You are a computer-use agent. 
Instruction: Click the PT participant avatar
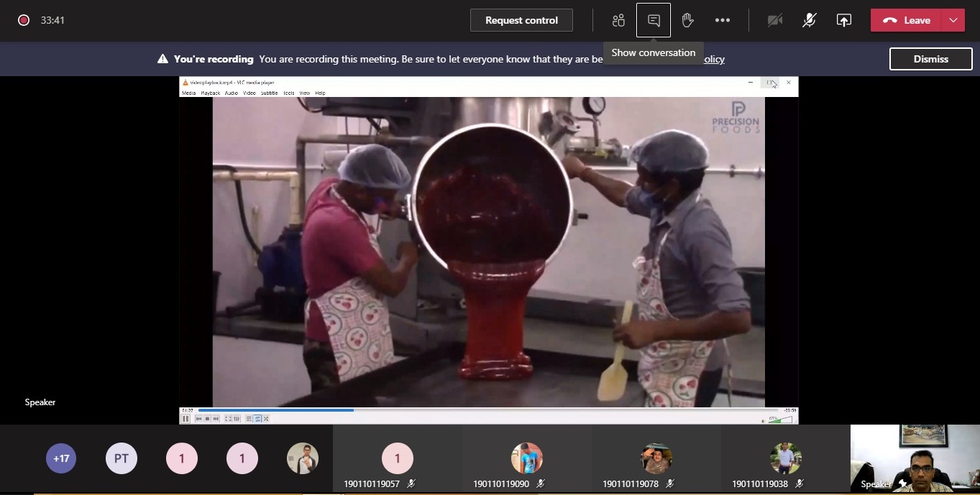(122, 458)
